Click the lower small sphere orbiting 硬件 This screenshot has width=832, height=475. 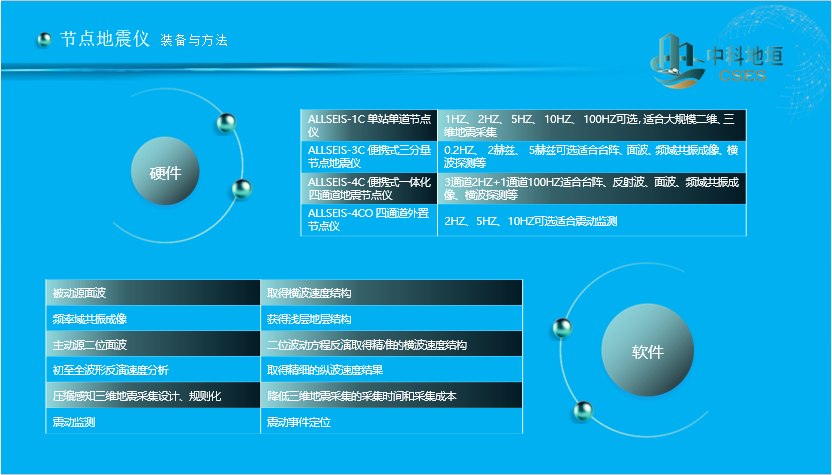[241, 188]
